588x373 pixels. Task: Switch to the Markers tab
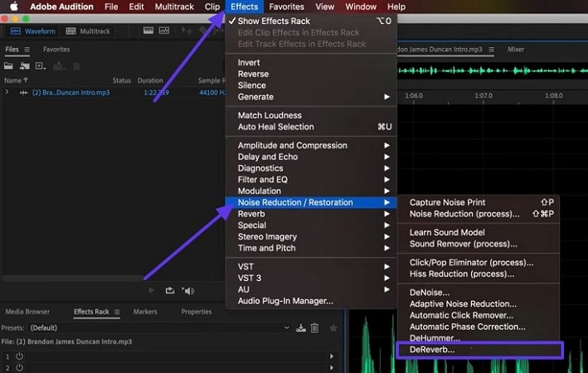coord(145,312)
